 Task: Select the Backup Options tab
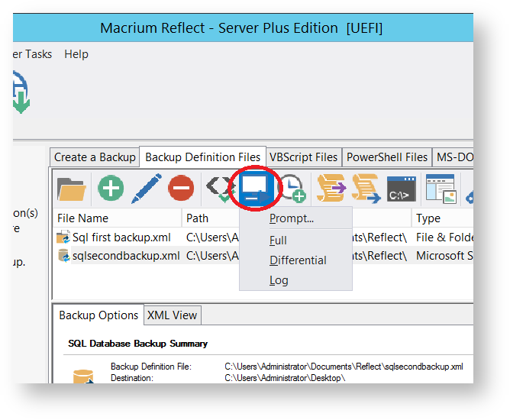click(98, 315)
